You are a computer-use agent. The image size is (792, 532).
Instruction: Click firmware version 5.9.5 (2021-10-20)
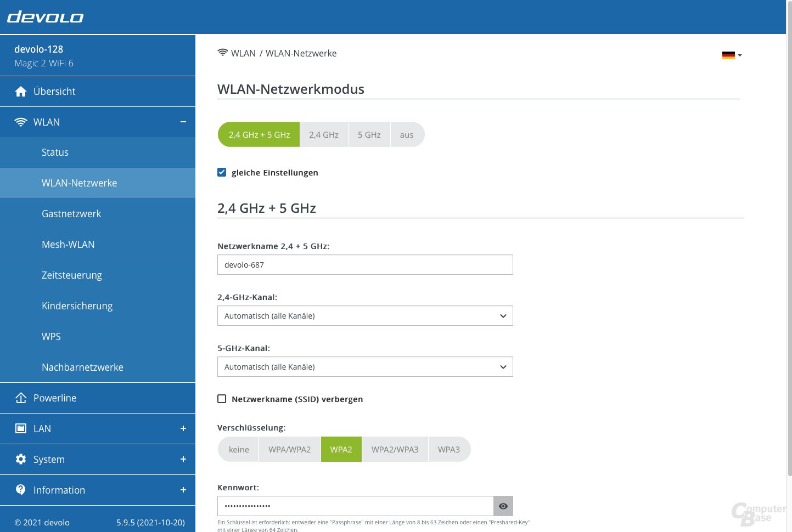coord(150,523)
